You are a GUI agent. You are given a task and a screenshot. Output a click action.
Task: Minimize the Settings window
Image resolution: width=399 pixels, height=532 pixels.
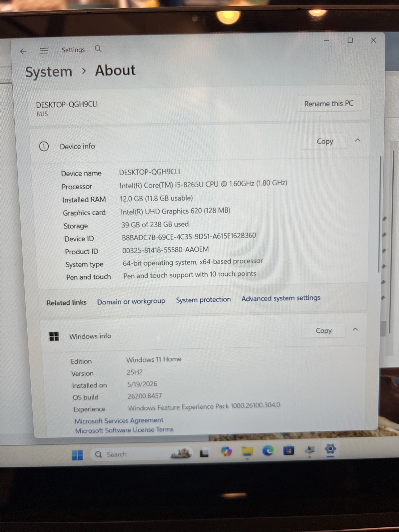(326, 41)
